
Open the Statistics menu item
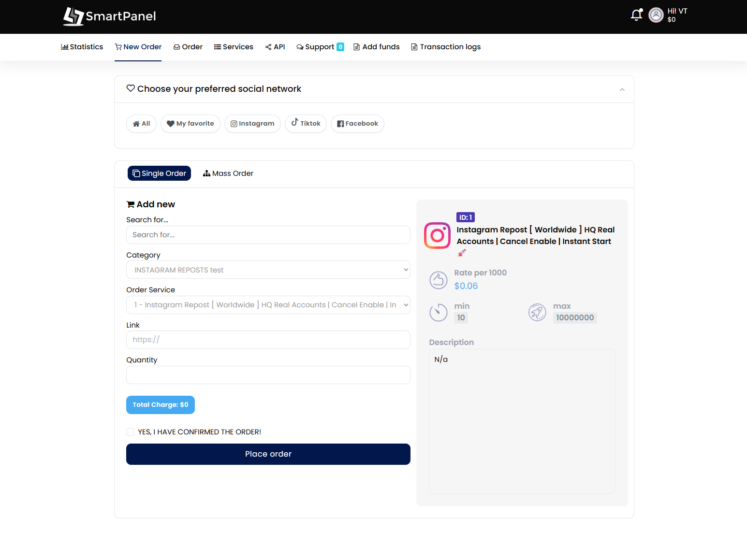82,47
